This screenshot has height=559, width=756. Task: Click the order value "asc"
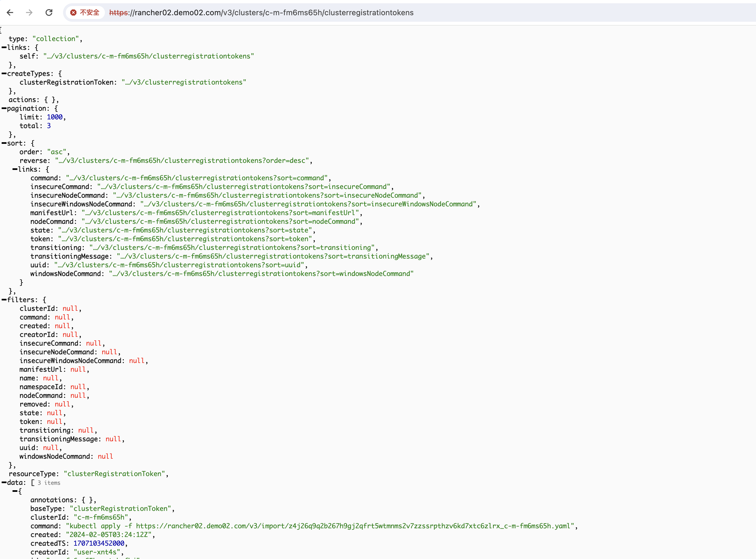pos(57,152)
